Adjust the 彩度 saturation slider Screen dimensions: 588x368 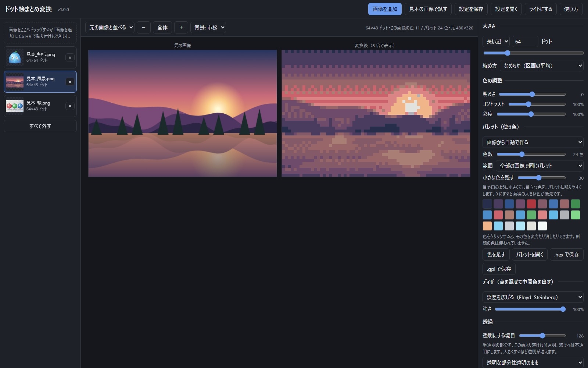[531, 114]
